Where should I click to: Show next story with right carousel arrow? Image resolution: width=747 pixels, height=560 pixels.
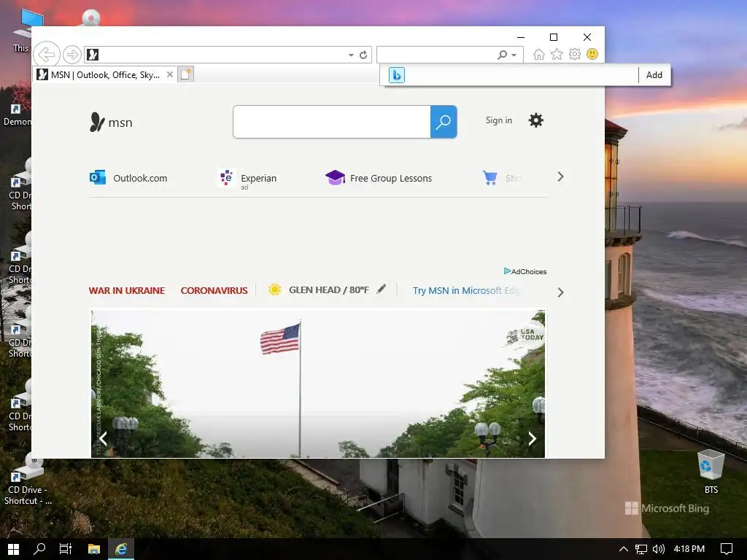coord(532,438)
